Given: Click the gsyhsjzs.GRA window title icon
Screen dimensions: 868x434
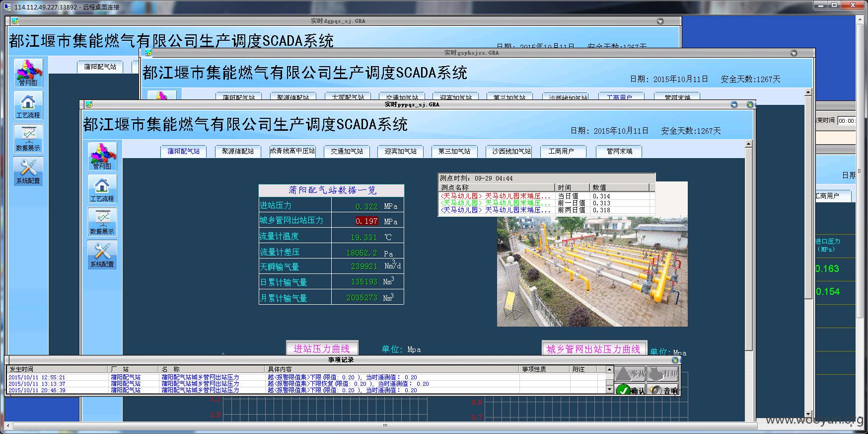Looking at the screenshot, I should (148, 53).
